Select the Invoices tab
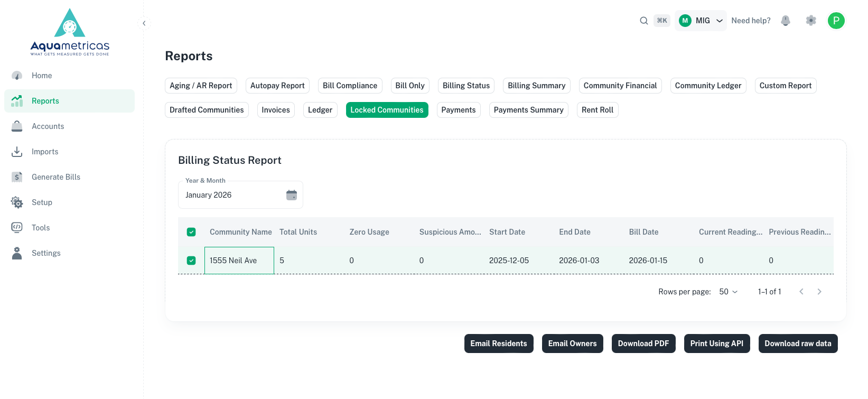The width and height of the screenshot is (868, 399). (276, 110)
